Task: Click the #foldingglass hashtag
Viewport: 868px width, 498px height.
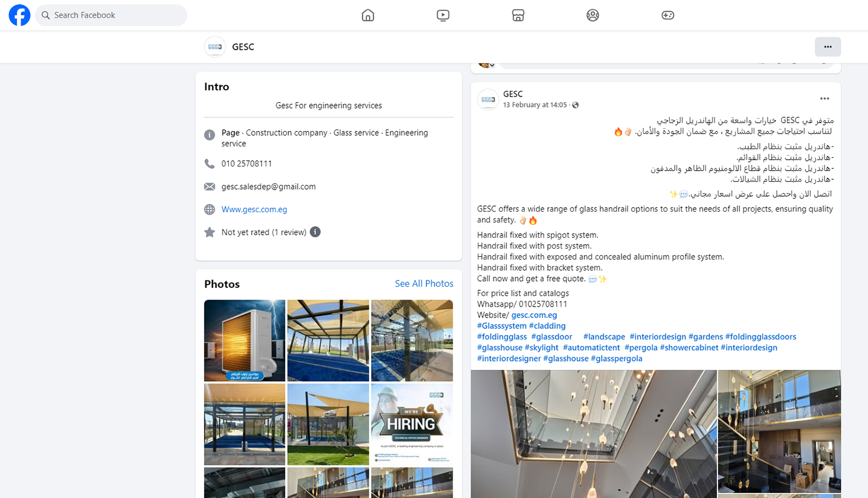Action: pos(502,337)
